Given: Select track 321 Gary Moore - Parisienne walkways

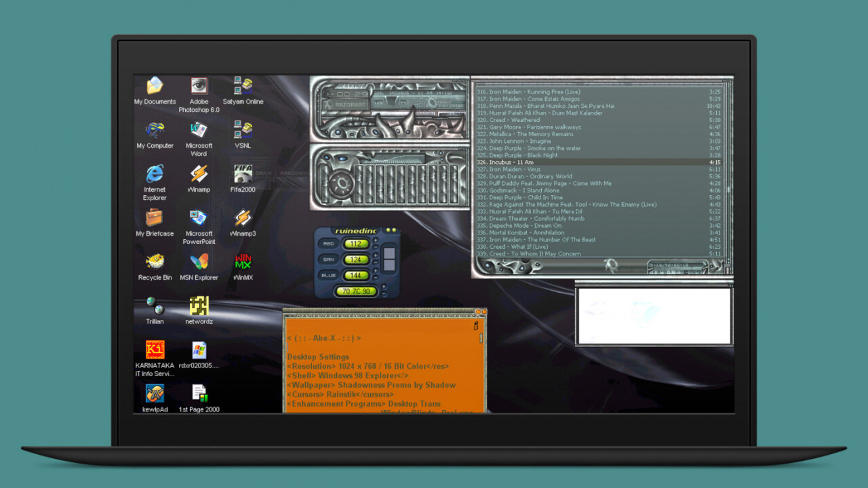Looking at the screenshot, I should tap(536, 127).
